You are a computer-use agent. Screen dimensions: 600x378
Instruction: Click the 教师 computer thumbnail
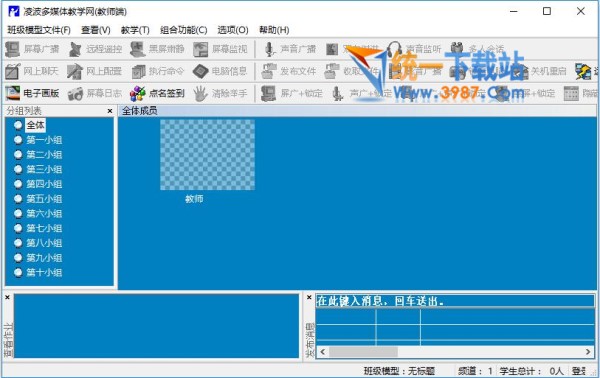tap(207, 155)
